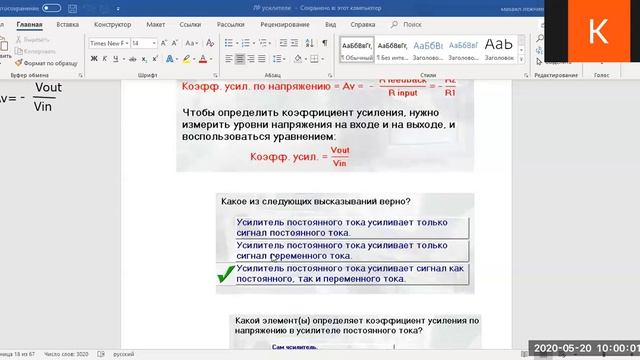
Task: Switch to the Вставка tab
Action: coord(68,24)
